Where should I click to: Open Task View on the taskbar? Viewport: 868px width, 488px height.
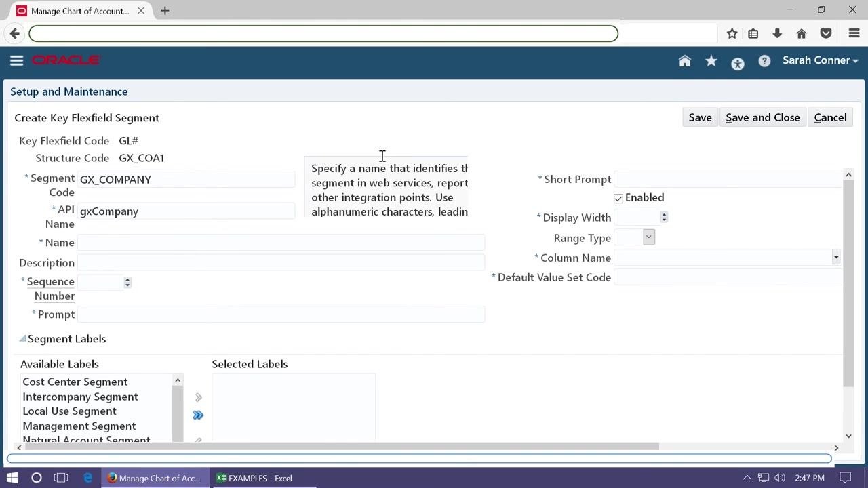61,478
